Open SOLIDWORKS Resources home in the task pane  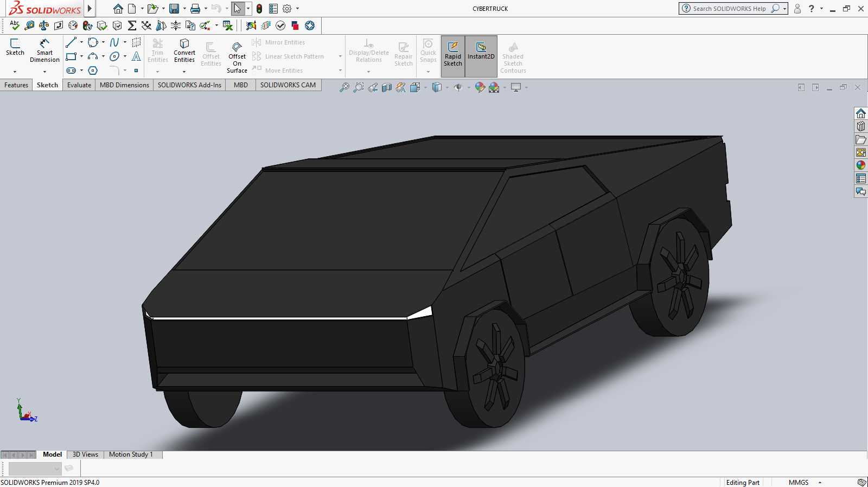pyautogui.click(x=861, y=113)
